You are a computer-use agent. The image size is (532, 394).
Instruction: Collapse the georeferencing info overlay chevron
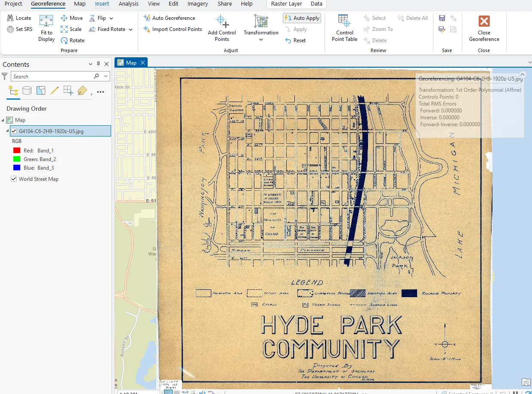click(x=523, y=74)
